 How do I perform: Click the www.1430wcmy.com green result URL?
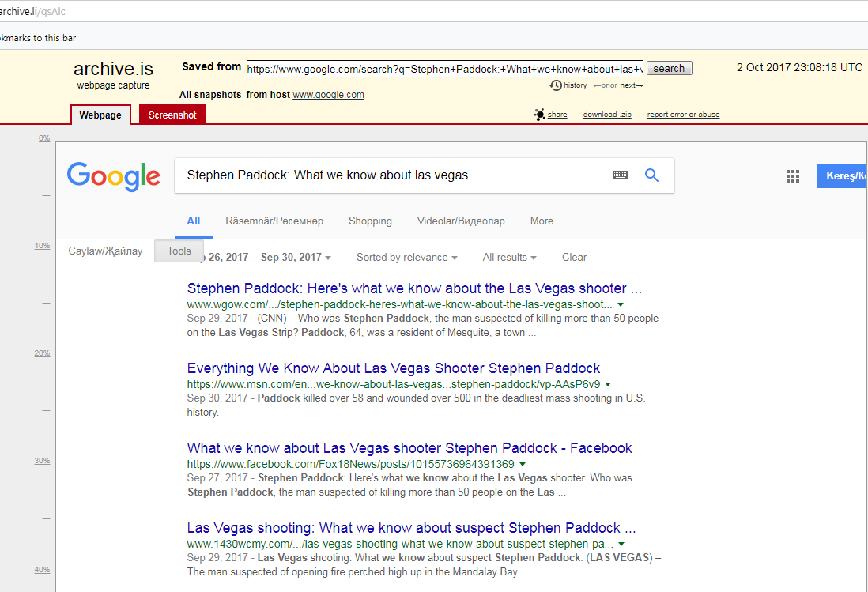[x=400, y=545]
